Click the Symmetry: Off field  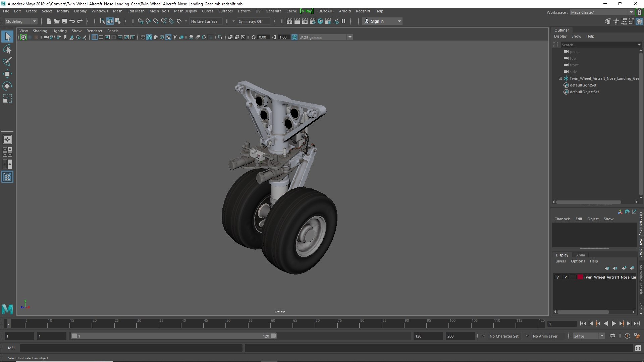pos(253,21)
